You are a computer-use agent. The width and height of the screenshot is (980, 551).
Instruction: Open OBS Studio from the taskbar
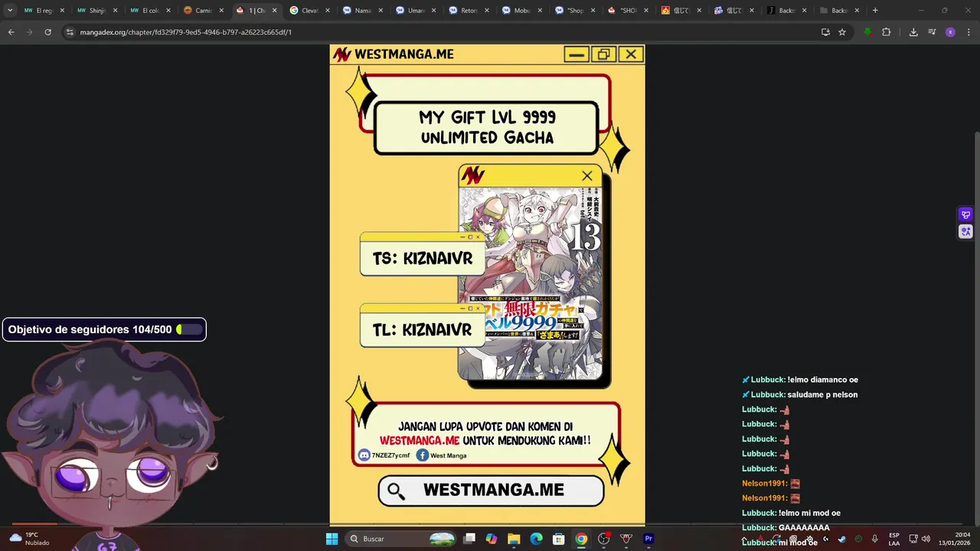[604, 539]
